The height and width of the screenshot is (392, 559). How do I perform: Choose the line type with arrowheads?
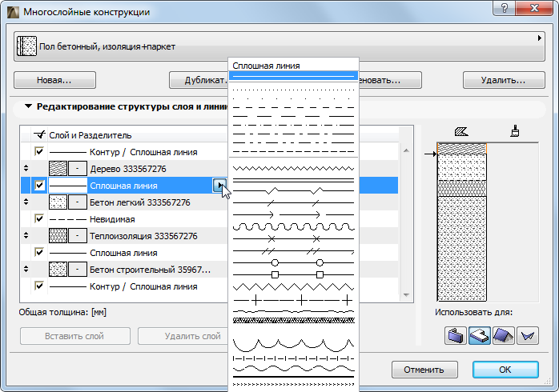[293, 214]
